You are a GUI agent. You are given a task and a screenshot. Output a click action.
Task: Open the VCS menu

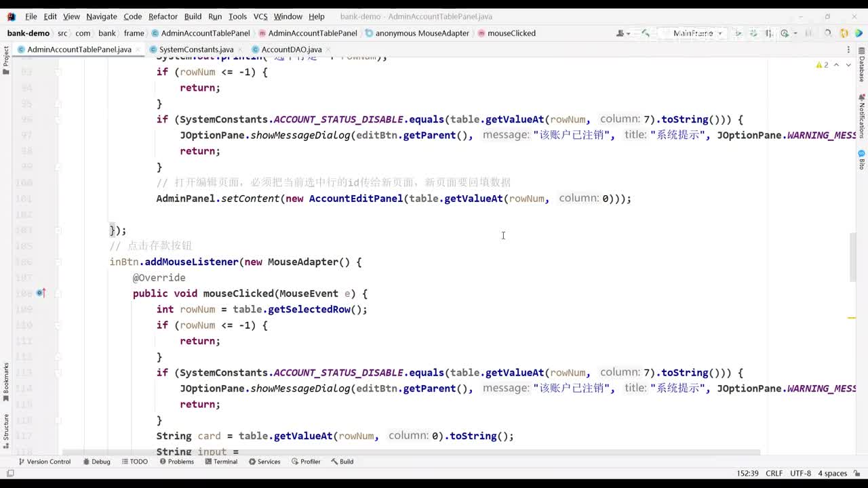click(260, 16)
